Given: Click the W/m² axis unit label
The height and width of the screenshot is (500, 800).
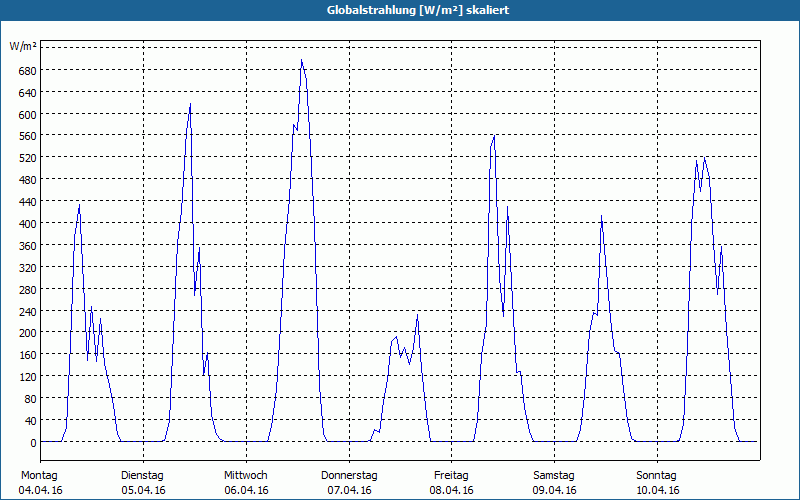Looking at the screenshot, I should 23,46.
